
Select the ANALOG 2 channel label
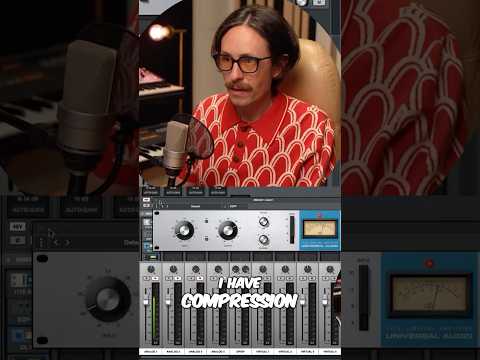point(173,351)
